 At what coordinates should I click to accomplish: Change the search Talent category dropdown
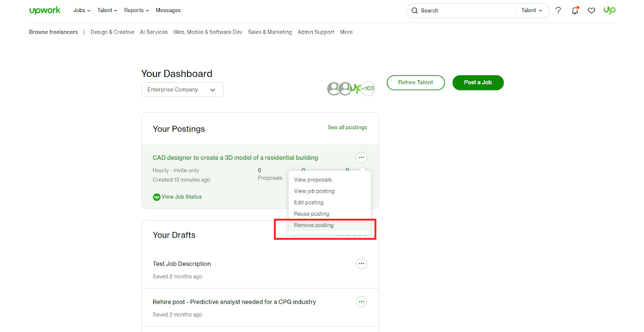(x=532, y=10)
